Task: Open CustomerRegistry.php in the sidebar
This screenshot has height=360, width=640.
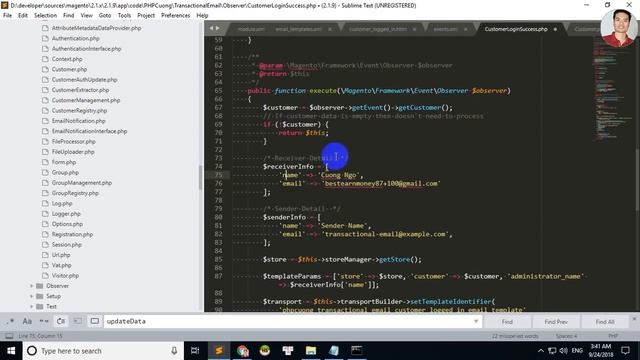Action: [79, 111]
